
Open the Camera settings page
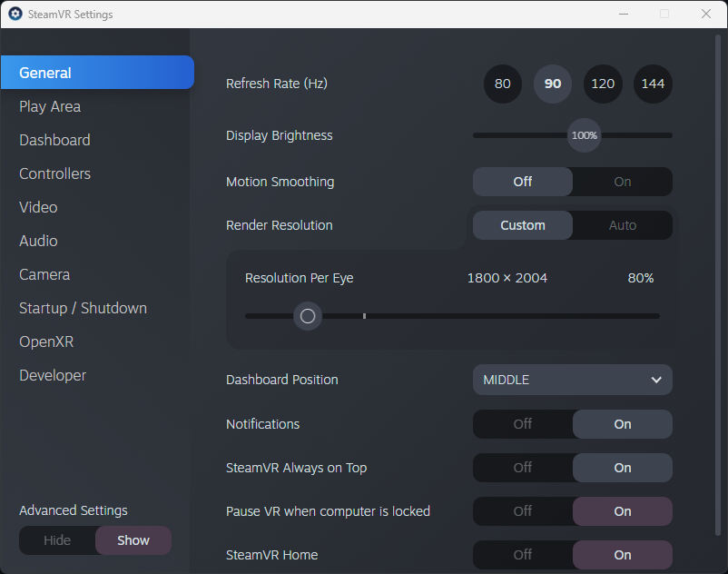pyautogui.click(x=44, y=274)
